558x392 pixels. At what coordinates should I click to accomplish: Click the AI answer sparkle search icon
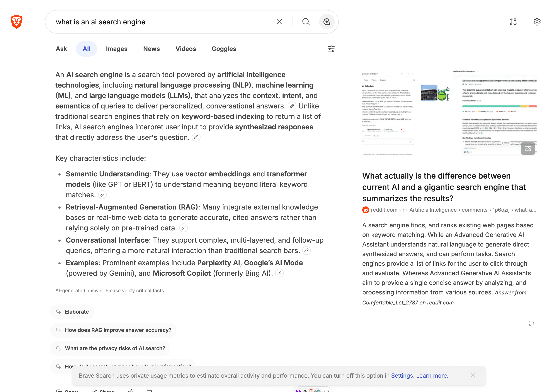click(327, 22)
